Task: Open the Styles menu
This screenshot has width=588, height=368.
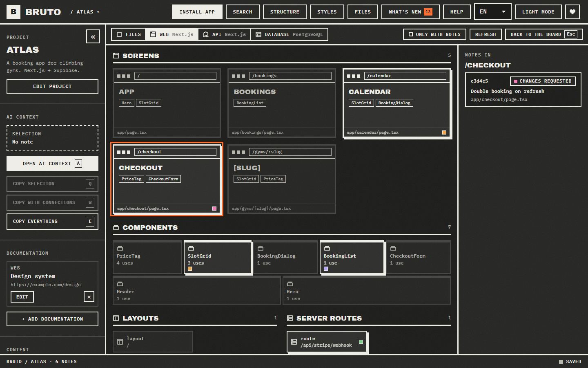Action: (x=327, y=12)
